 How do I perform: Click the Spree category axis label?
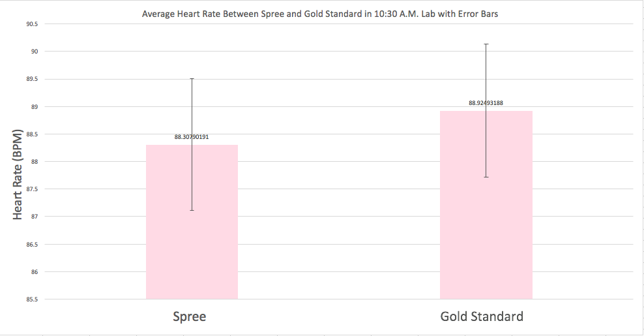[x=190, y=317]
